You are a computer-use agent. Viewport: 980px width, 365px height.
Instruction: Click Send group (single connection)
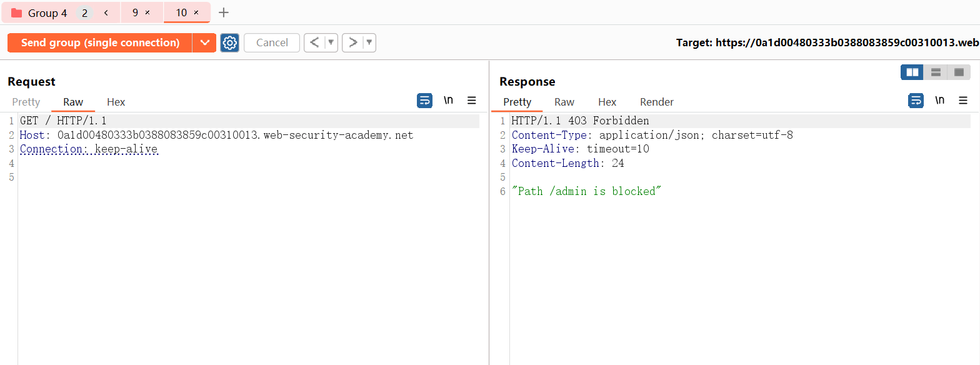coord(100,42)
